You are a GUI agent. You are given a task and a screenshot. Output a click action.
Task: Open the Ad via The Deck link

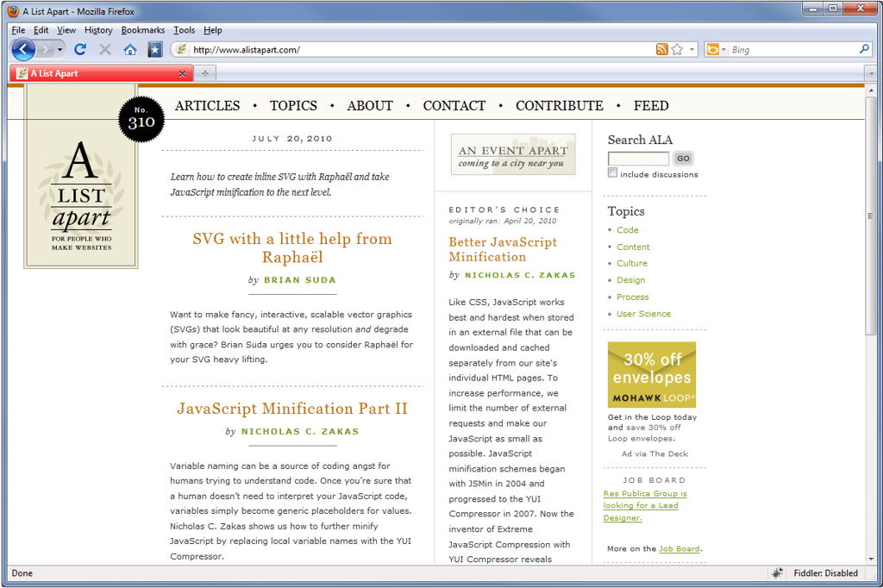655,454
